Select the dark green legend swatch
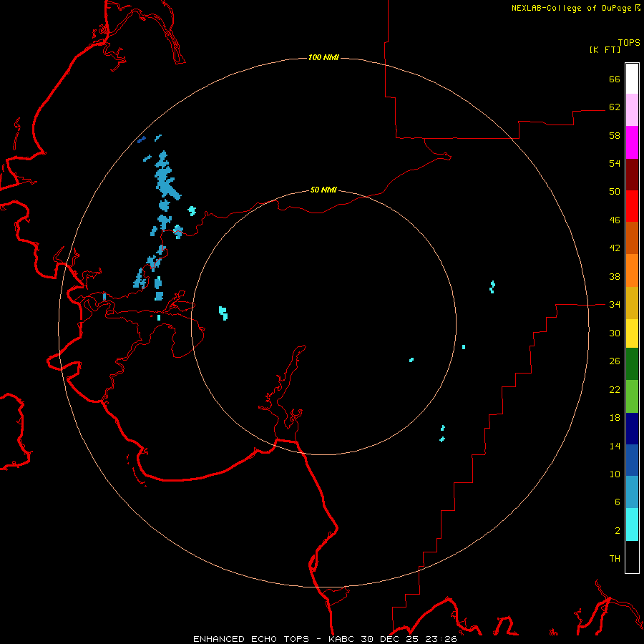 [x=632, y=364]
